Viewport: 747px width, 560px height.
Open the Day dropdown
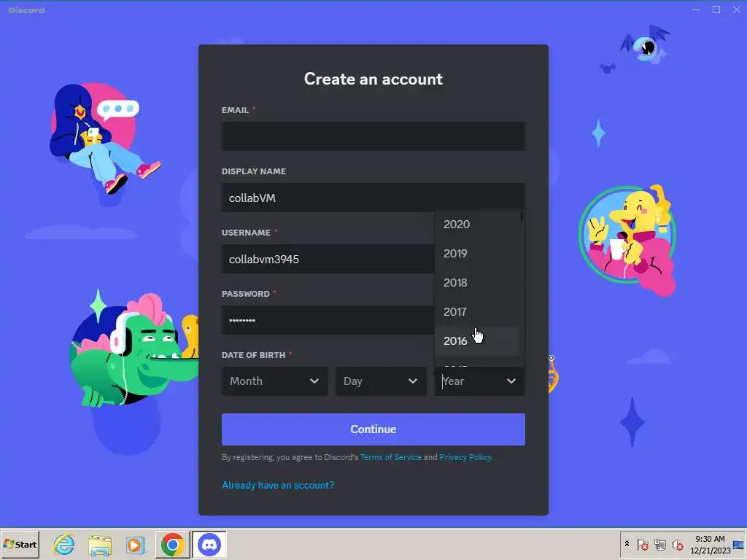(381, 381)
